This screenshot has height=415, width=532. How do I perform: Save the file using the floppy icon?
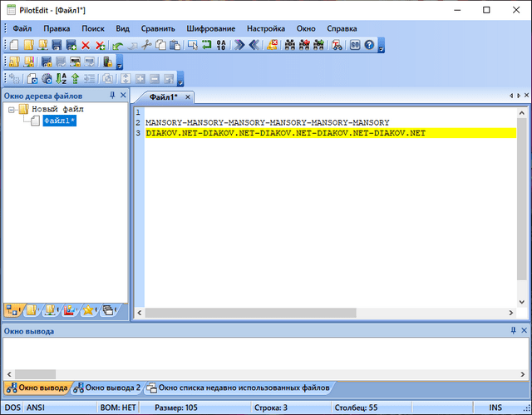57,45
